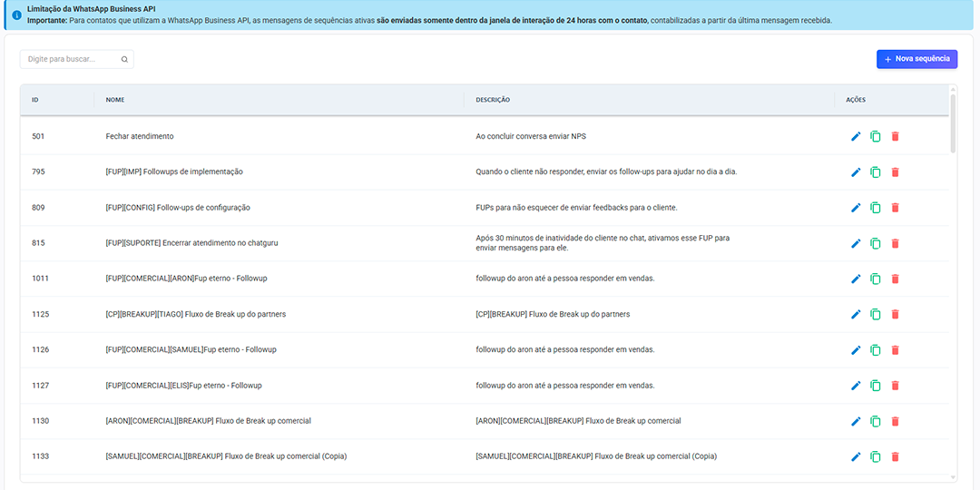Sort the table by ID column header
This screenshot has width=980, height=490.
click(x=35, y=100)
